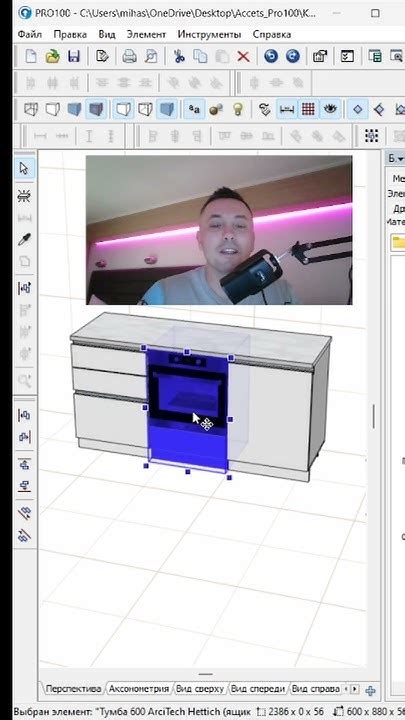405x720 pixels.
Task: Open the Инструменты menu
Action: point(209,34)
